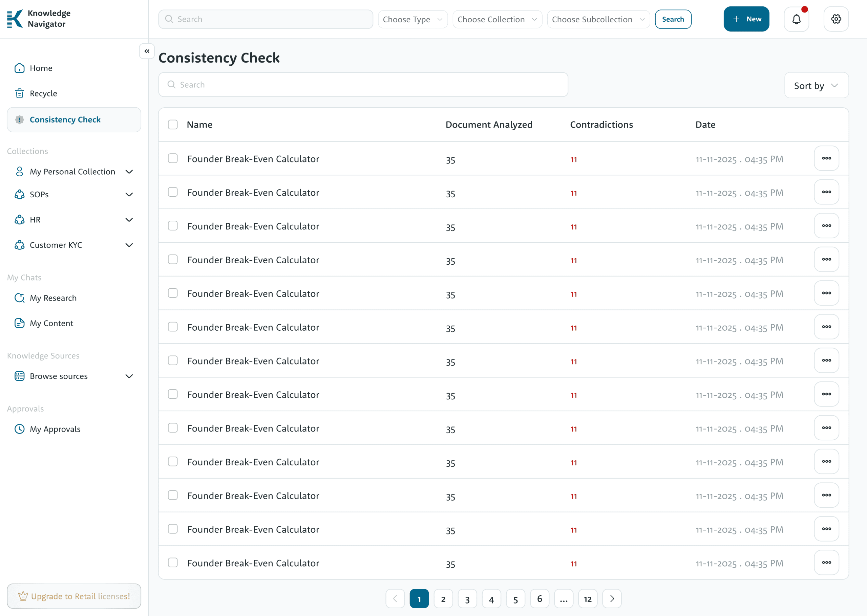Click Upgrade to Retail licenses button
The height and width of the screenshot is (616, 867).
point(74,596)
